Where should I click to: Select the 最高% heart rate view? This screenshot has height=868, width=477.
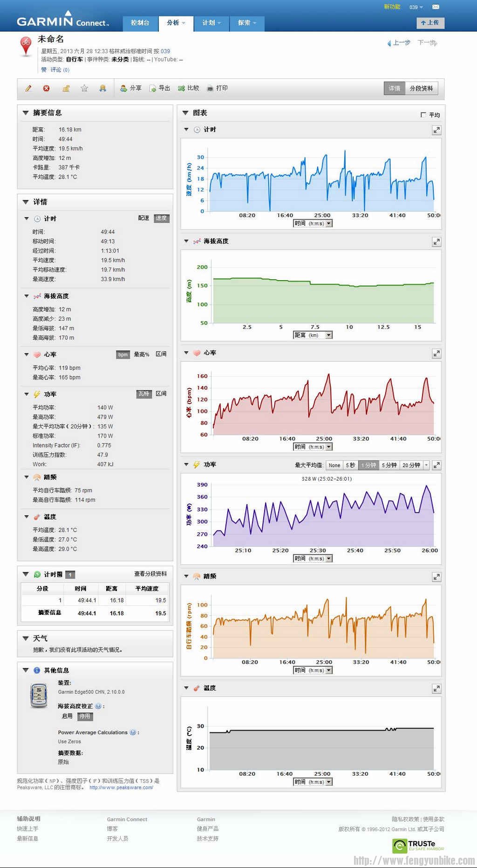[142, 355]
